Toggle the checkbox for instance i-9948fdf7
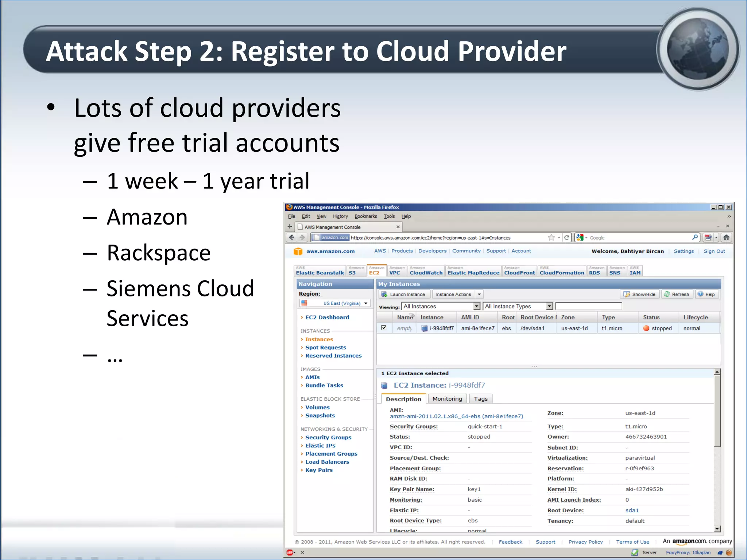The width and height of the screenshot is (747, 560). tap(384, 327)
